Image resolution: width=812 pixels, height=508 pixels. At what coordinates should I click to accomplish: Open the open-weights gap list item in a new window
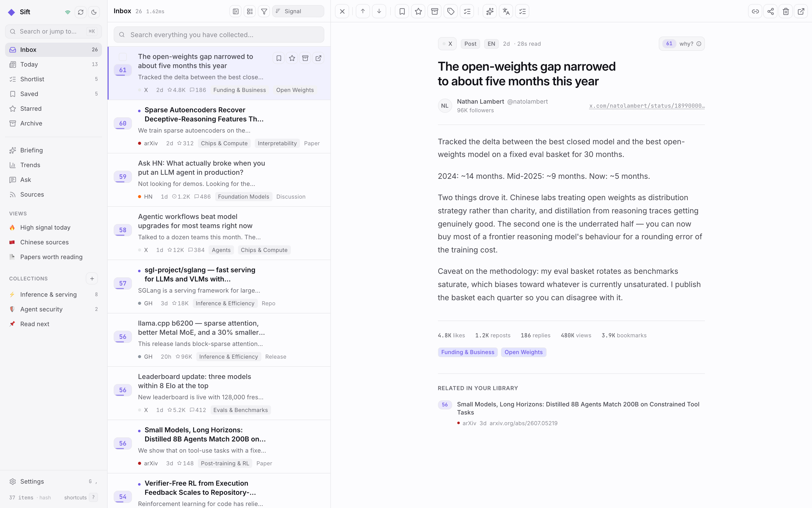318,58
